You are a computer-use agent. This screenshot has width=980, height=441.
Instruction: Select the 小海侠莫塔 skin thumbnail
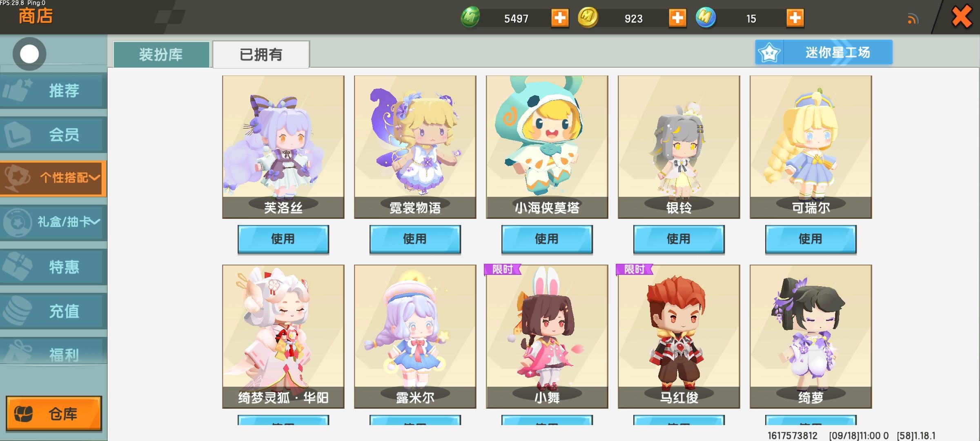tap(547, 147)
